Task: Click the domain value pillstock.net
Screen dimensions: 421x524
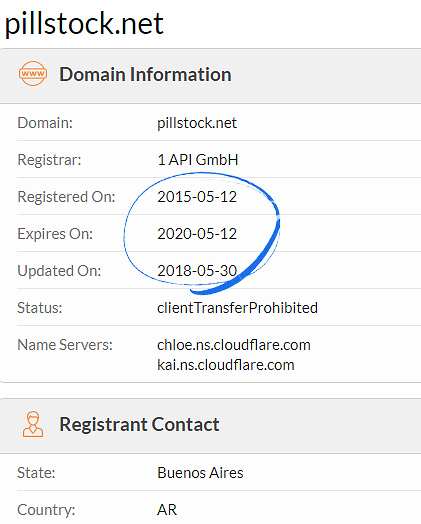Action: tap(197, 123)
